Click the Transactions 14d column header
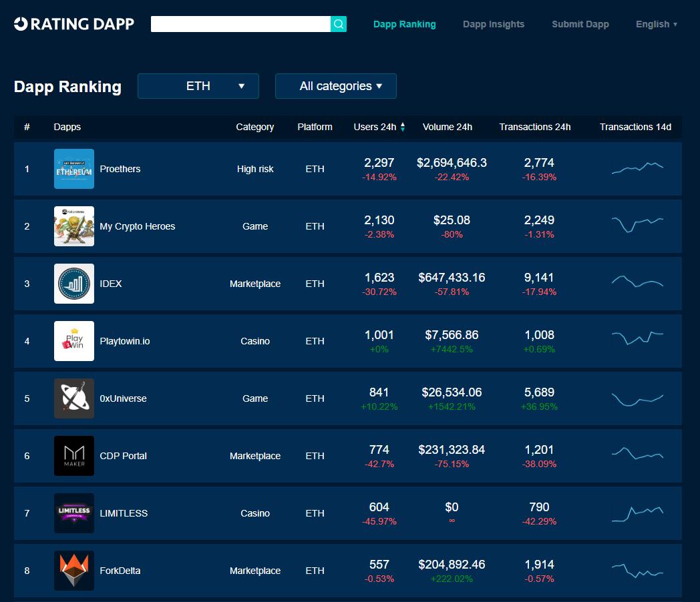The width and height of the screenshot is (700, 602). (x=635, y=127)
